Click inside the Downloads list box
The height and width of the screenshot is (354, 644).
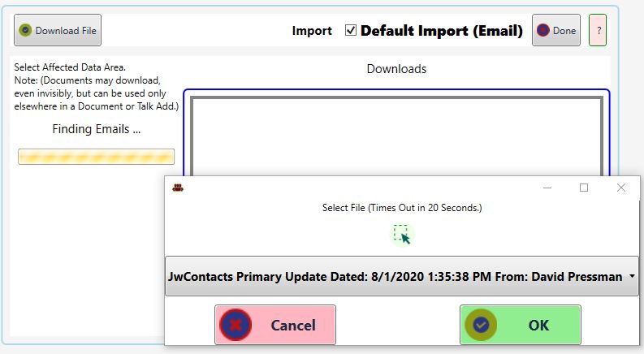pyautogui.click(x=397, y=136)
